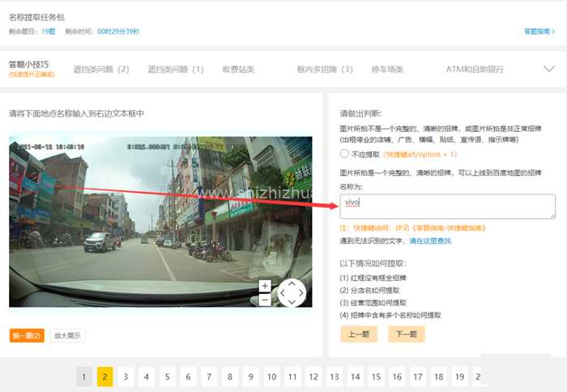Click the 名称提取任务包 title text

(37, 17)
